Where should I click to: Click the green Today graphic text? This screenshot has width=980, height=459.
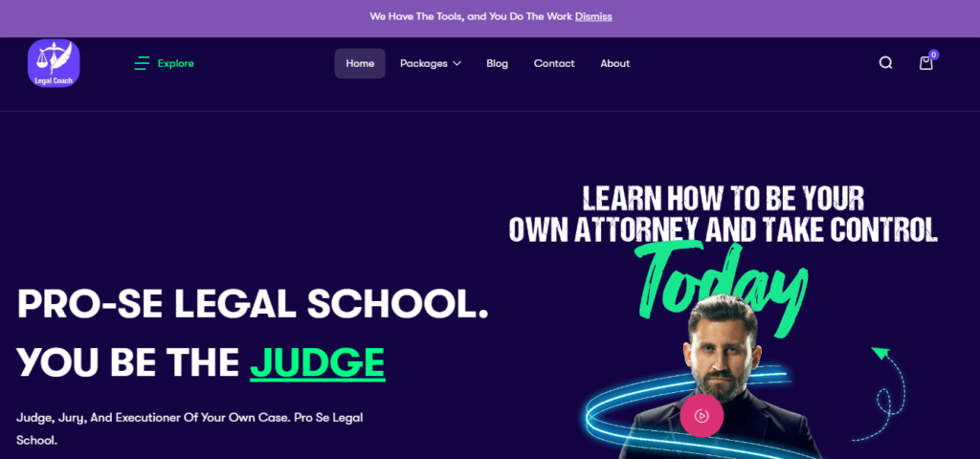(722, 284)
